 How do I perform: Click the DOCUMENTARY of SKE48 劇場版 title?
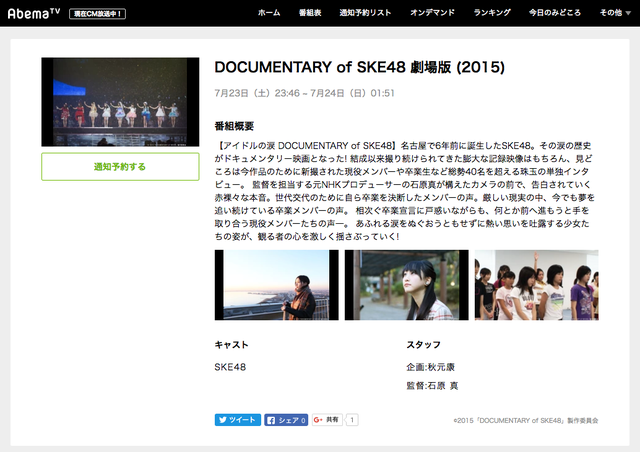coord(360,67)
